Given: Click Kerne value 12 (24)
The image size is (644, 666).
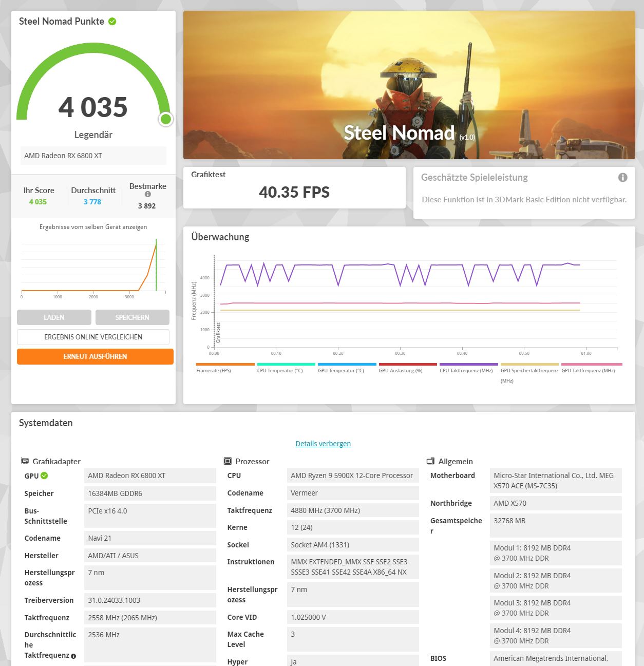Looking at the screenshot, I should click(353, 527).
